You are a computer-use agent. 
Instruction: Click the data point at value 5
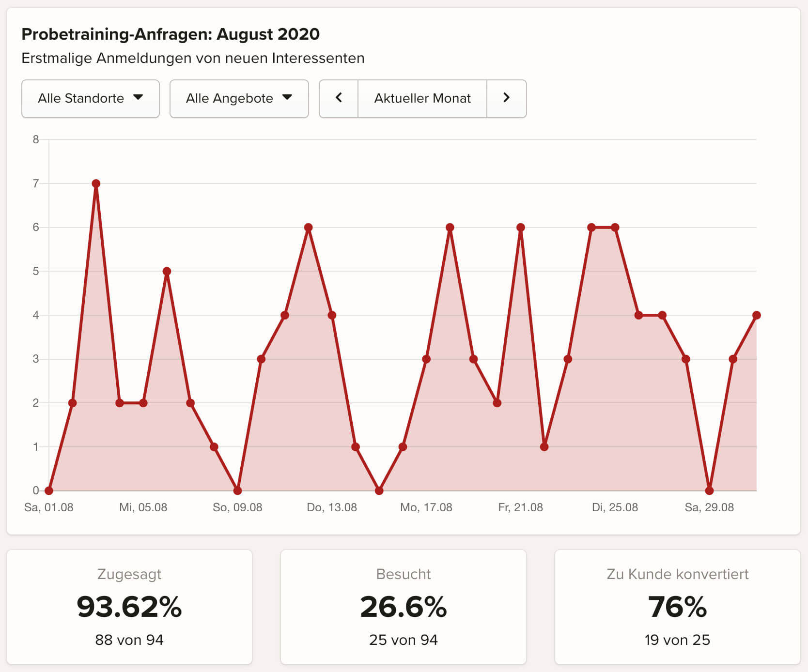click(x=167, y=271)
